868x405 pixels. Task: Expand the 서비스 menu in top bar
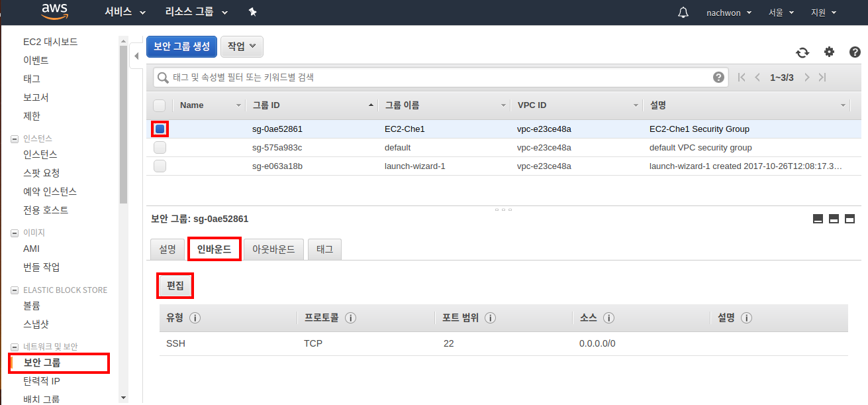[125, 13]
